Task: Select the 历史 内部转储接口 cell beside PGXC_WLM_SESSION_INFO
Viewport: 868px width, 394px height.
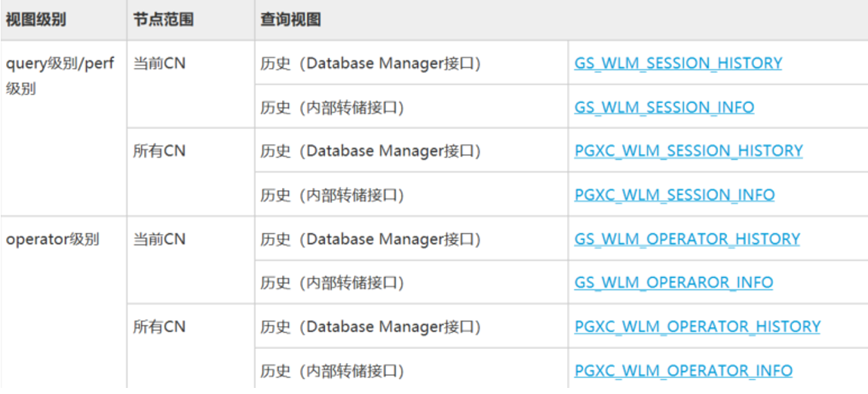Action: 332,195
